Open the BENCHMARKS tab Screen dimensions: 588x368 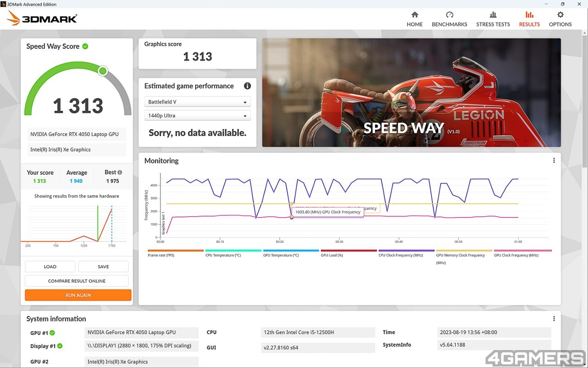(x=449, y=19)
